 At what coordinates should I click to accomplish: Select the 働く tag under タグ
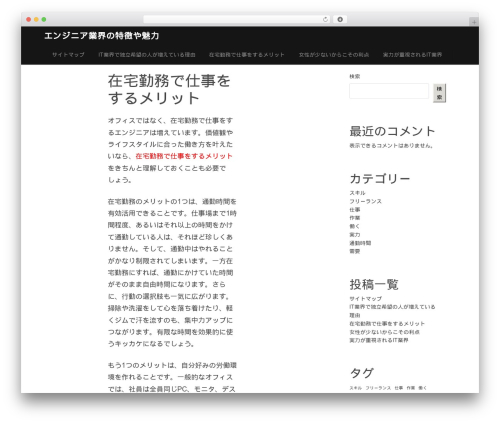422,388
